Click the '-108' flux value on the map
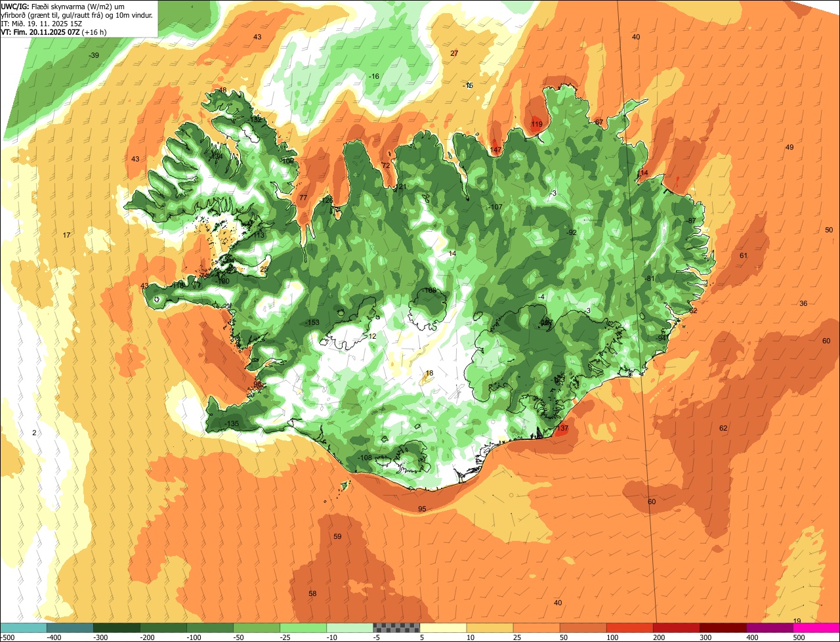The image size is (840, 642). (x=365, y=458)
